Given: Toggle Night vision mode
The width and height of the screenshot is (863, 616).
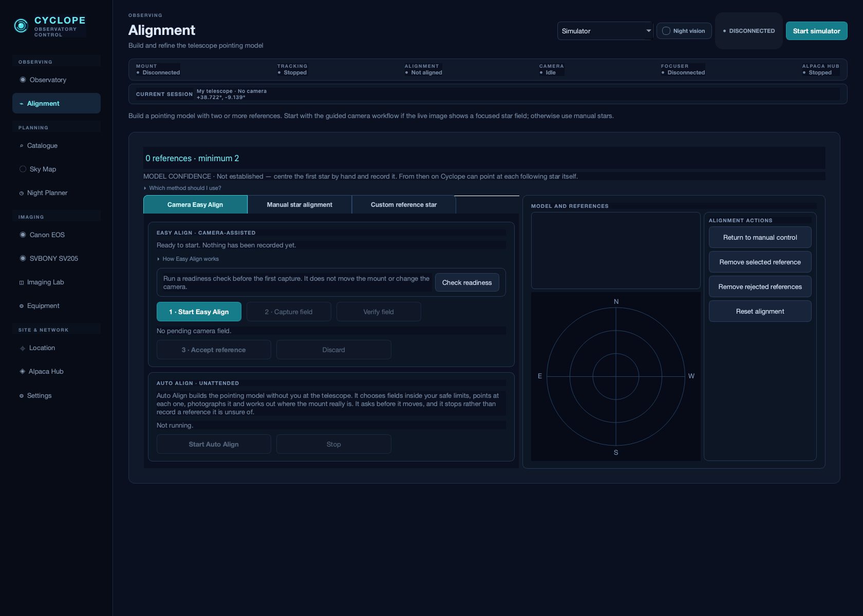Looking at the screenshot, I should (x=684, y=31).
